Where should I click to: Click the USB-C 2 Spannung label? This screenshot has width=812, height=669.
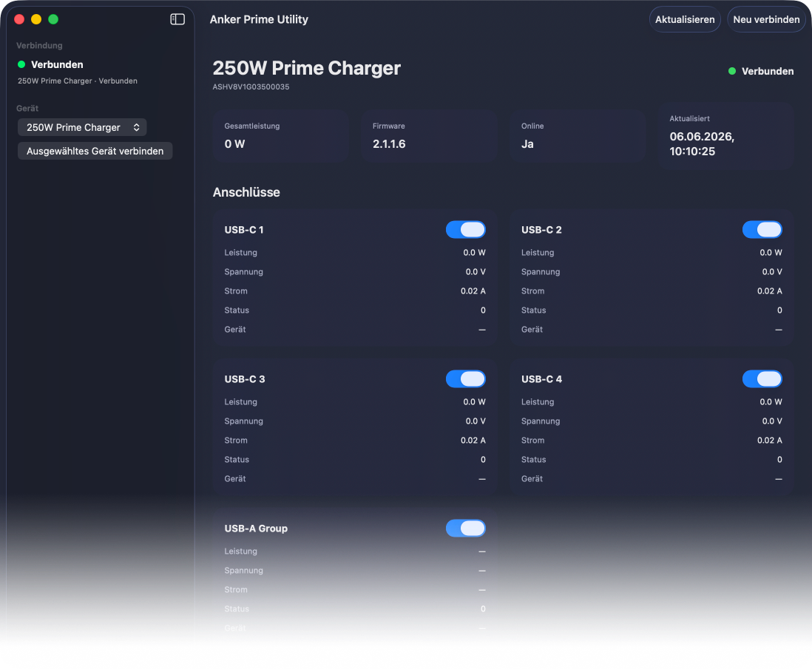pos(541,272)
